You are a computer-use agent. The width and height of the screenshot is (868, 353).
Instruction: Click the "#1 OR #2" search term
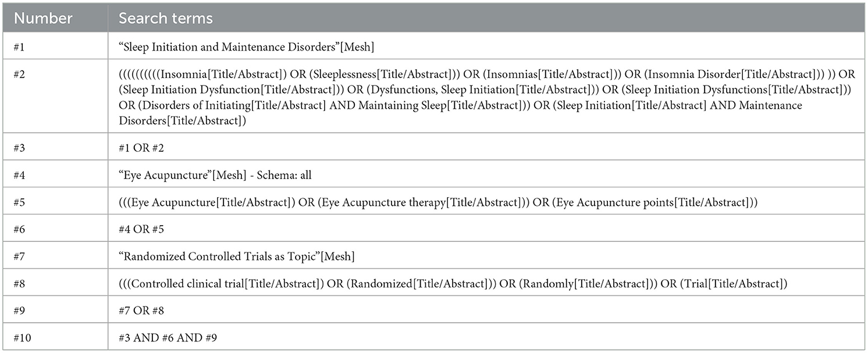(x=141, y=148)
